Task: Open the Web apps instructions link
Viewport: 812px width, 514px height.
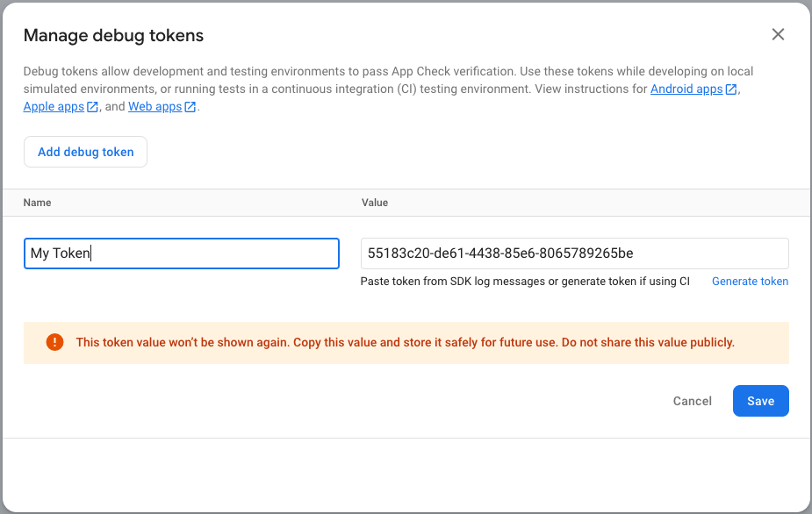Action: [156, 106]
